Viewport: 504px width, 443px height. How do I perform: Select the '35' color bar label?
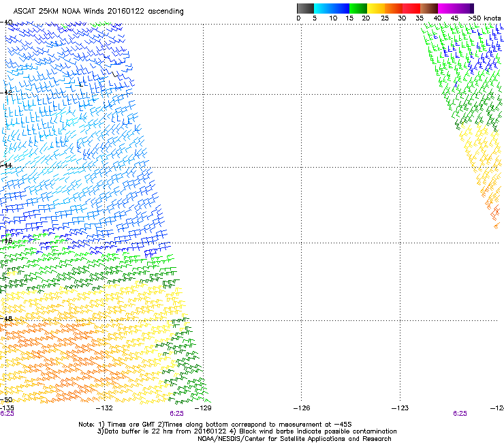pyautogui.click(x=420, y=18)
